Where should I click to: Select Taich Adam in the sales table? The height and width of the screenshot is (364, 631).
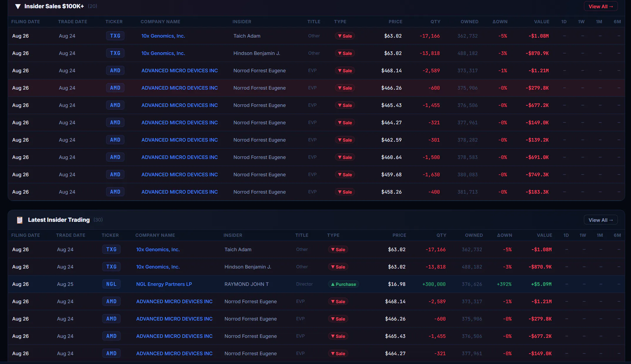pos(247,36)
